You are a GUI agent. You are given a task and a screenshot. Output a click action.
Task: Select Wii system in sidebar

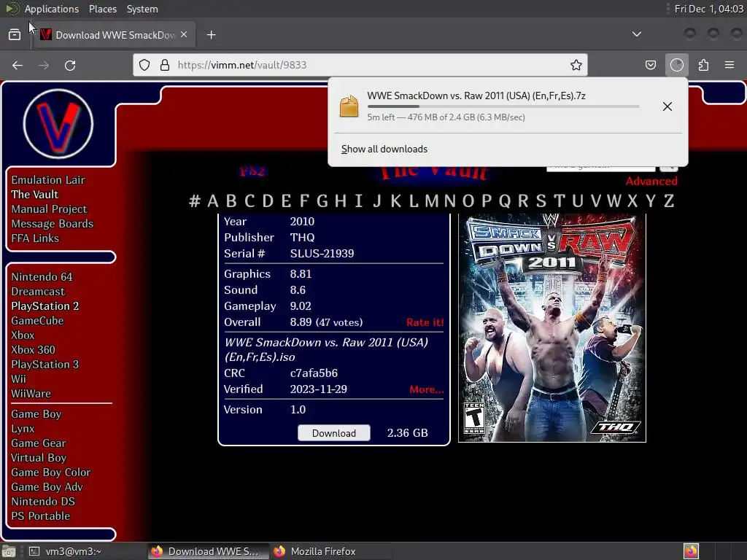click(18, 379)
